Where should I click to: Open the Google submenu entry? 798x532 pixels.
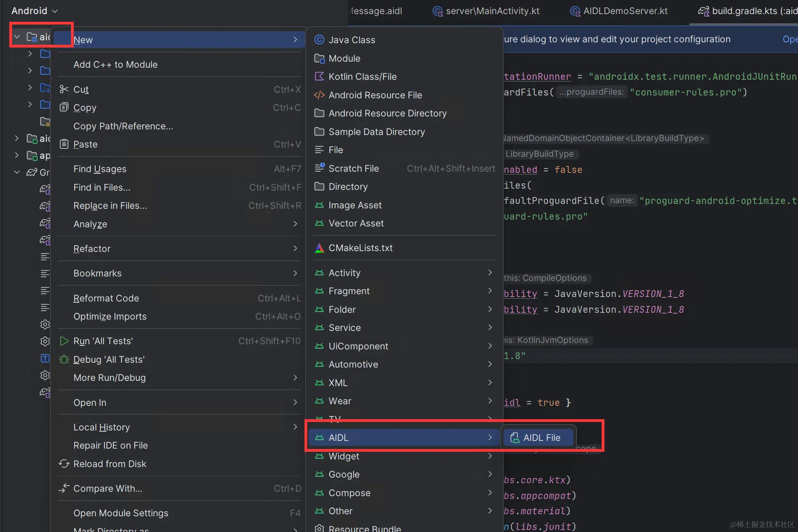click(404, 474)
